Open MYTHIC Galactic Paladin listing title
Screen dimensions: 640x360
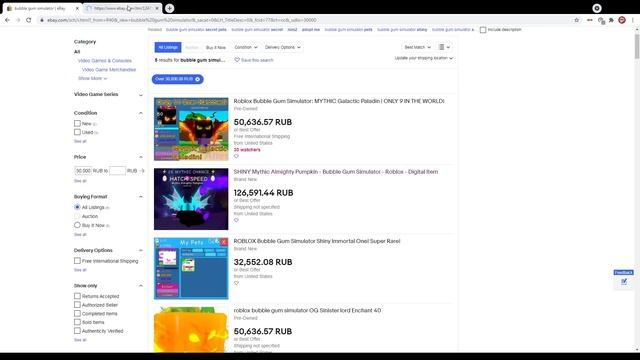coord(339,101)
